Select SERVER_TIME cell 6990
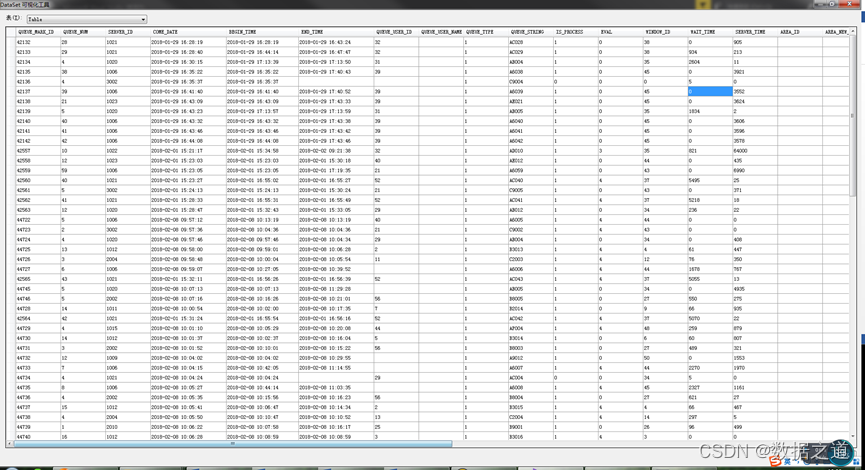This screenshot has width=865, height=470. coord(755,170)
